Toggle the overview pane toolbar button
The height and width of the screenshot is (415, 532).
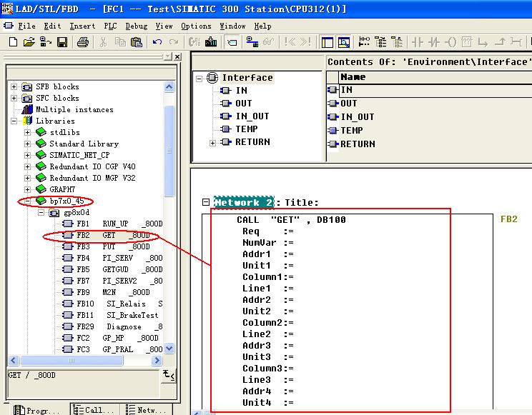(327, 42)
